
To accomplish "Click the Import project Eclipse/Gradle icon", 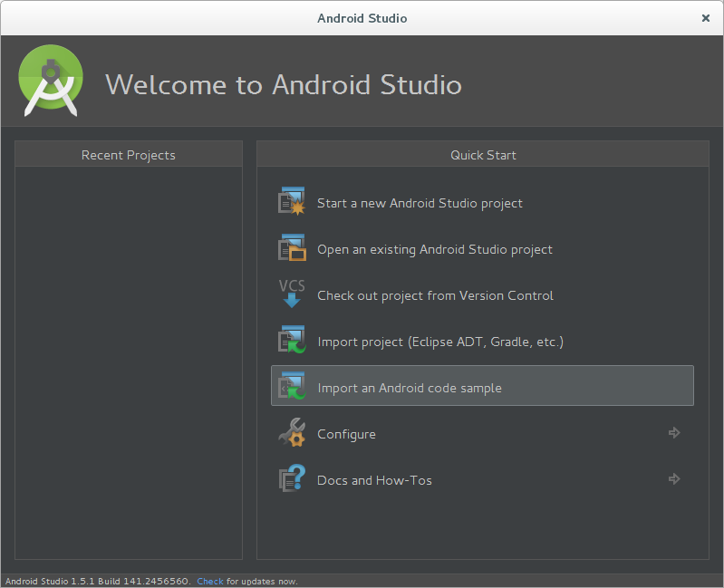I will [x=292, y=340].
